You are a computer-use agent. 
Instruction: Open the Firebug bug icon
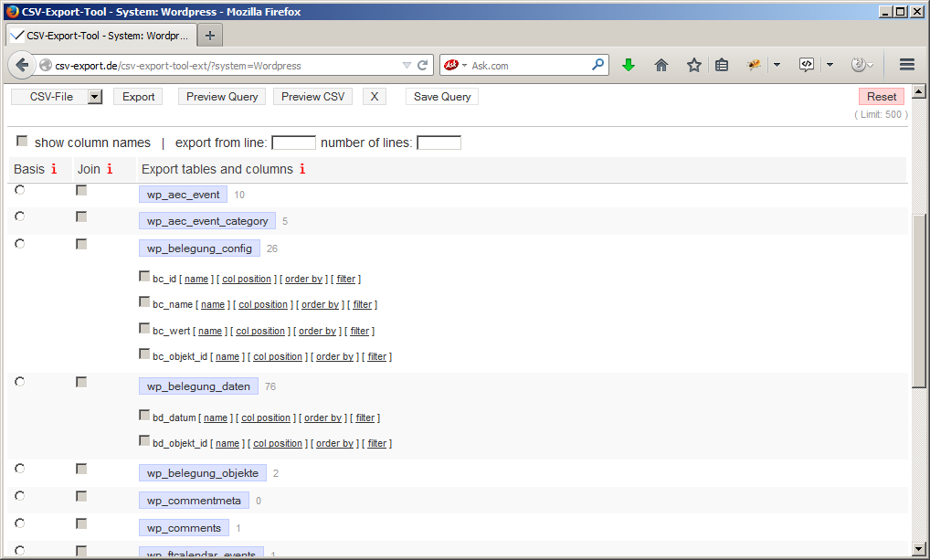tap(754, 65)
